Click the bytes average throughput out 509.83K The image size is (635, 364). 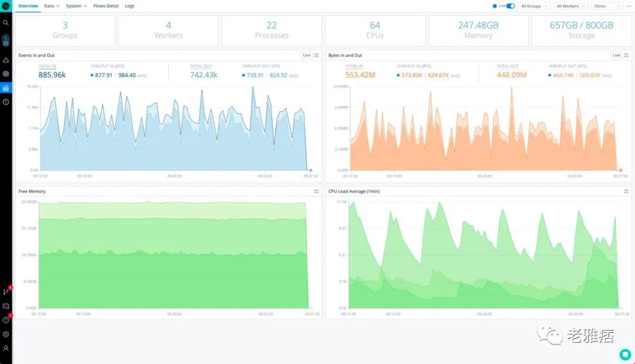tap(590, 75)
